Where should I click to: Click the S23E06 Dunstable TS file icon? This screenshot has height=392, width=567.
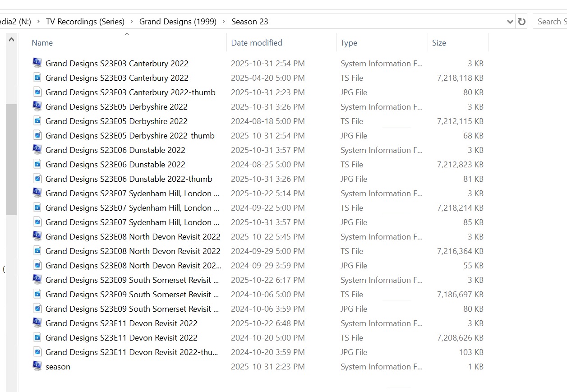[x=37, y=164]
